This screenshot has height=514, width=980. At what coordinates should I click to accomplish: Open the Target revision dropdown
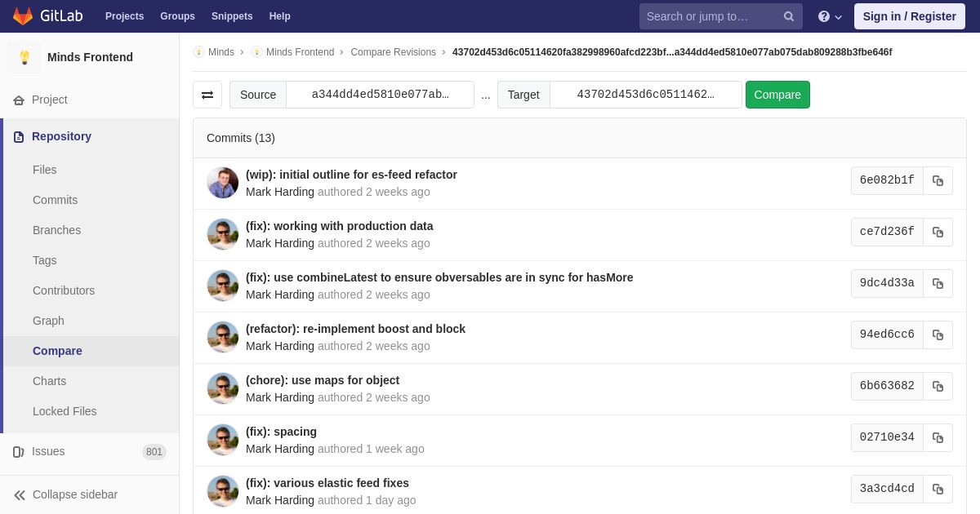coord(645,95)
